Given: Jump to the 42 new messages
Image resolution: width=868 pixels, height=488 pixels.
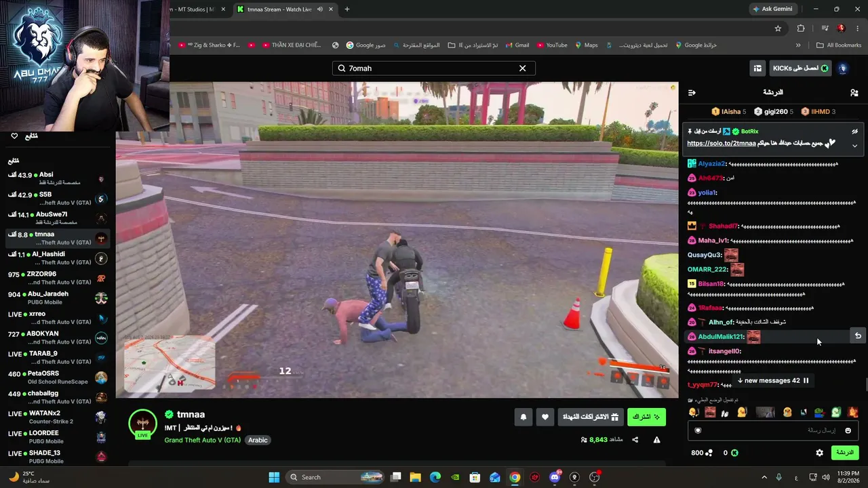Looking at the screenshot, I should point(773,381).
